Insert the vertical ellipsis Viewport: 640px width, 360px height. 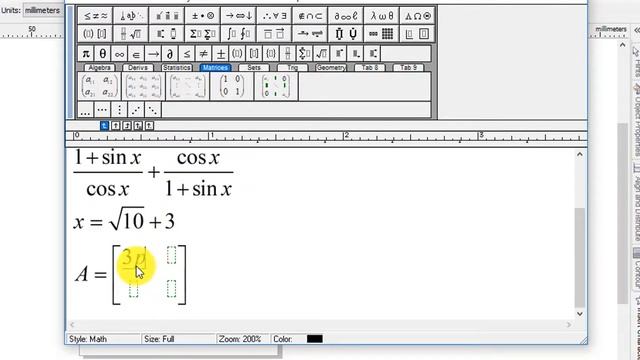(119, 110)
